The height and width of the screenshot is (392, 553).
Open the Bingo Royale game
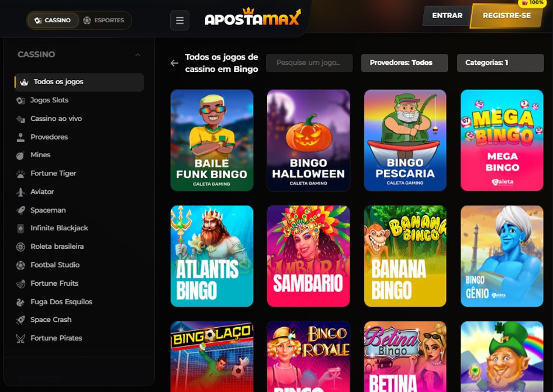(x=309, y=356)
